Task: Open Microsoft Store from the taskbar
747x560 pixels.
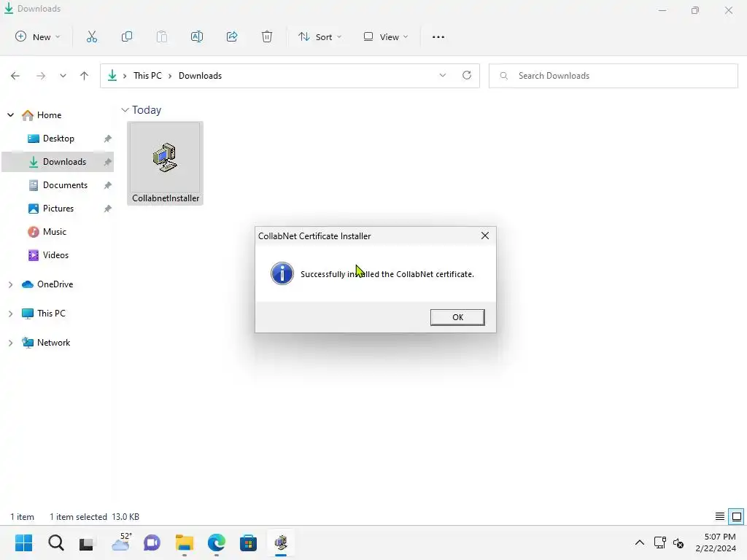Action: 248,542
